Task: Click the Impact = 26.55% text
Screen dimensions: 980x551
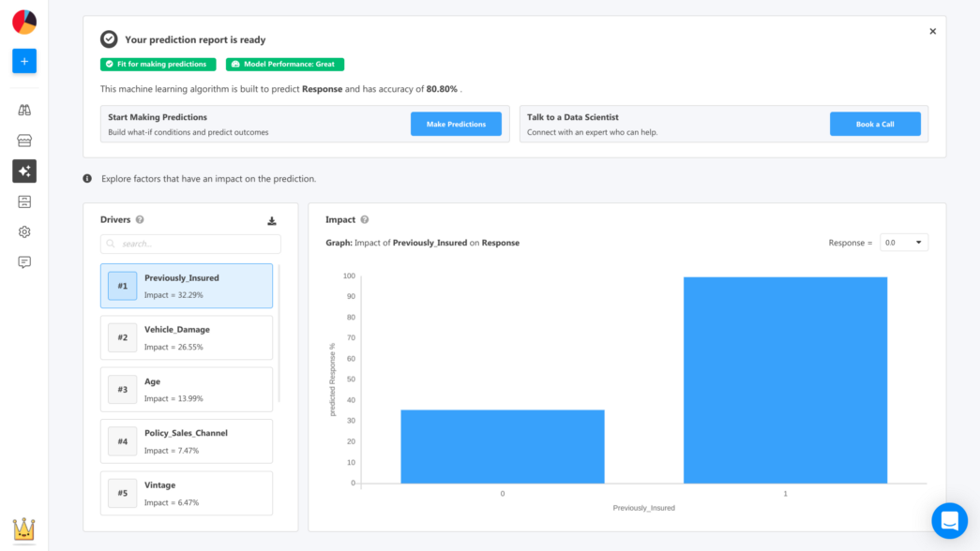Action: (173, 347)
